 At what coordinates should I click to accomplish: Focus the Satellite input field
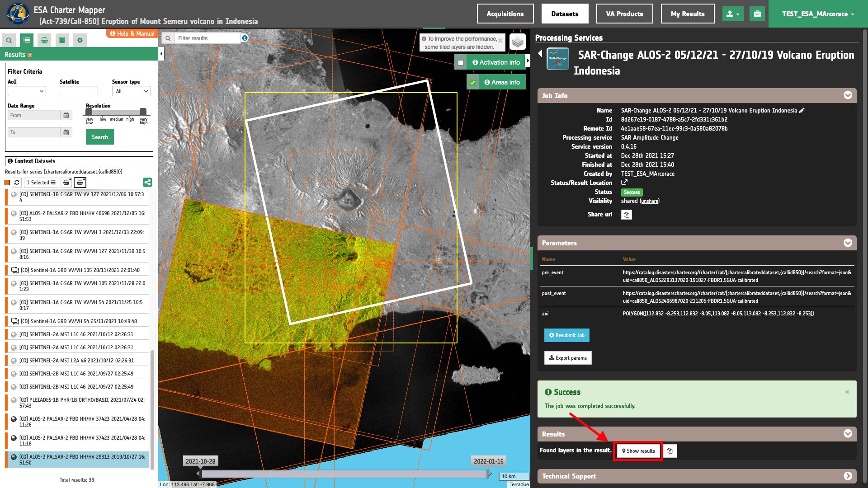[x=79, y=91]
